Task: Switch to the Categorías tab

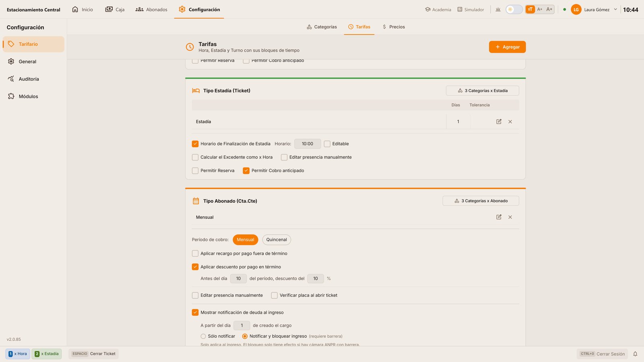Action: 322,27
